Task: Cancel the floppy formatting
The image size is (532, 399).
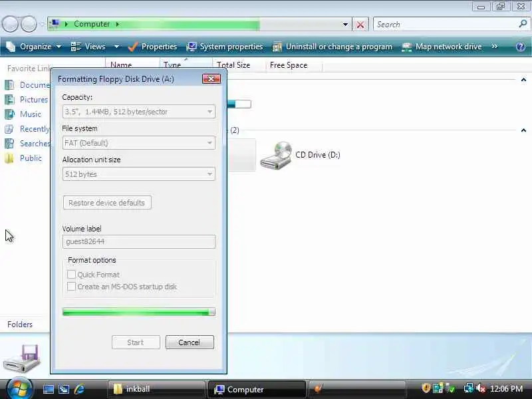Action: [x=190, y=342]
